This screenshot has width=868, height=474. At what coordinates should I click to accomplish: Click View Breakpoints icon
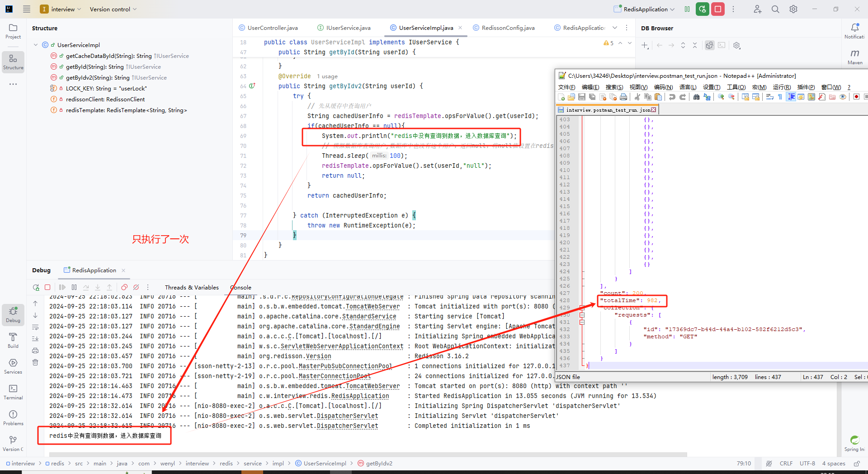coord(124,287)
